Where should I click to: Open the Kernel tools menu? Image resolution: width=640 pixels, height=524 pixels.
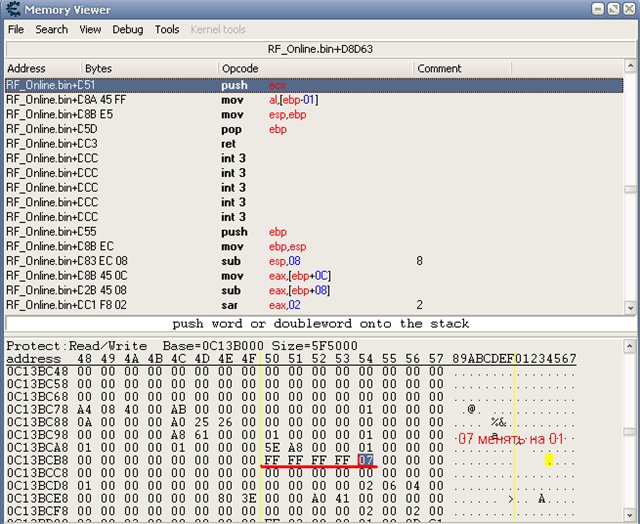point(218,30)
